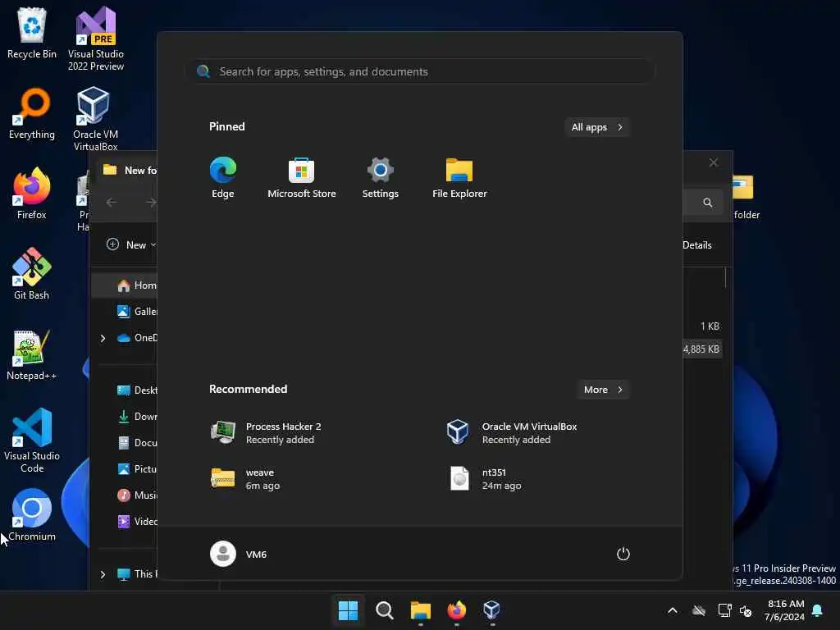The height and width of the screenshot is (630, 840).
Task: Select Firefox desktop shortcut
Action: pos(32,194)
